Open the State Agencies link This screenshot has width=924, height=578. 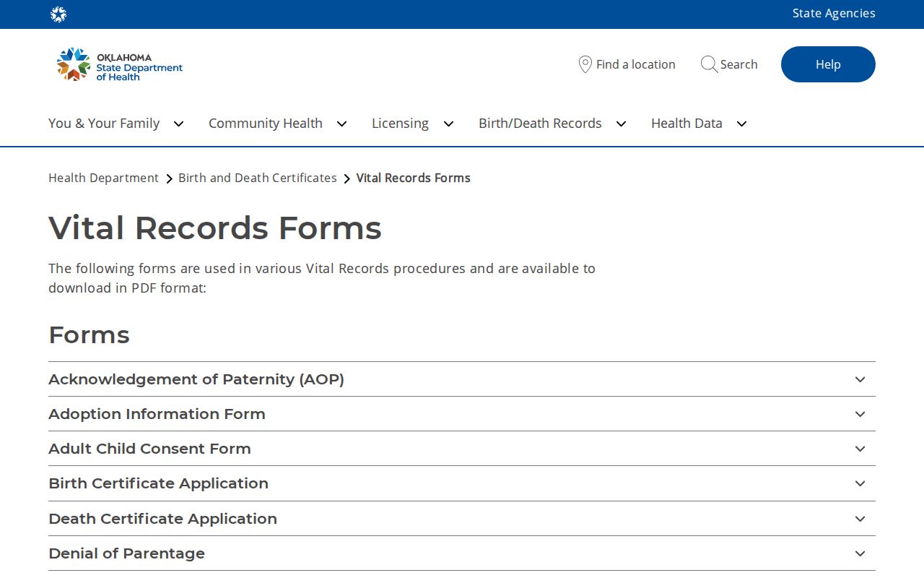[834, 13]
